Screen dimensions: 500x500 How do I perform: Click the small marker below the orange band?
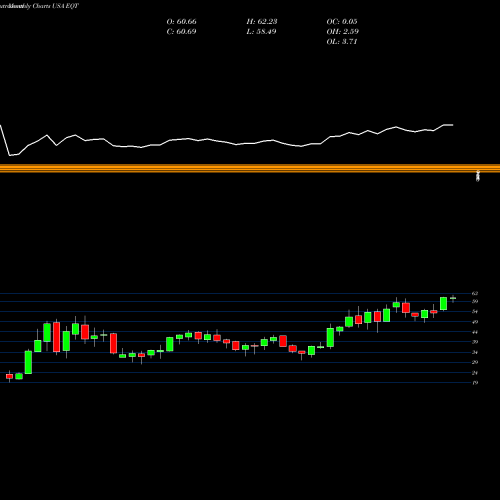click(x=478, y=177)
